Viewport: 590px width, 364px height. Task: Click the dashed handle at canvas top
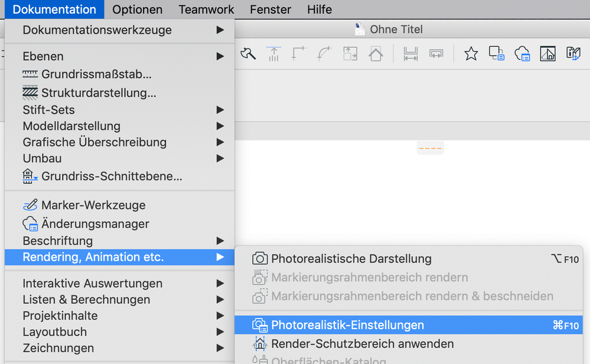click(x=430, y=148)
